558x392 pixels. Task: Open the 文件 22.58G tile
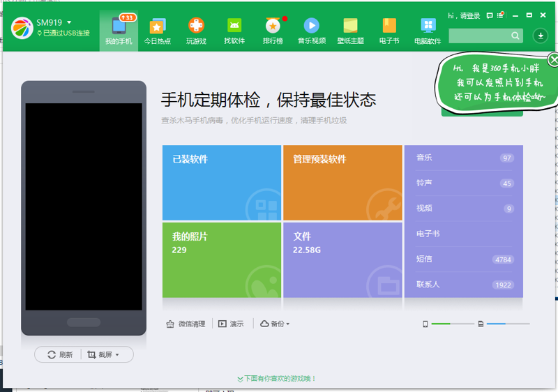tap(342, 259)
